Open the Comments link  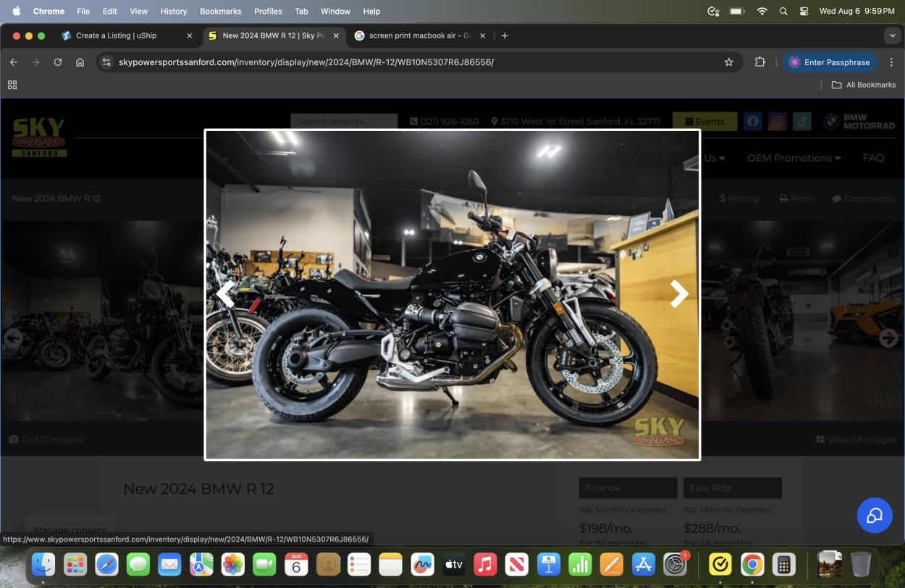point(862,198)
